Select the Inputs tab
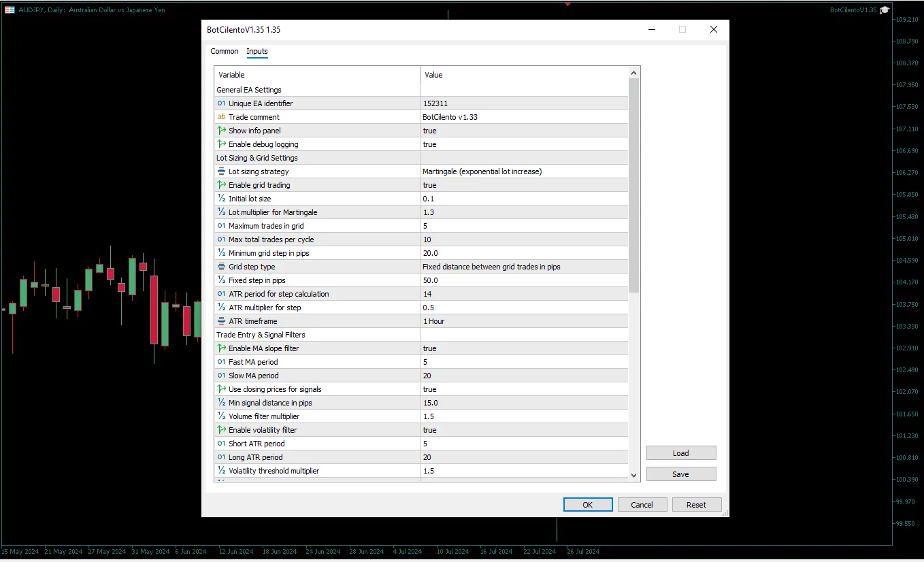Screen dimensions: 924x562 coord(257,51)
